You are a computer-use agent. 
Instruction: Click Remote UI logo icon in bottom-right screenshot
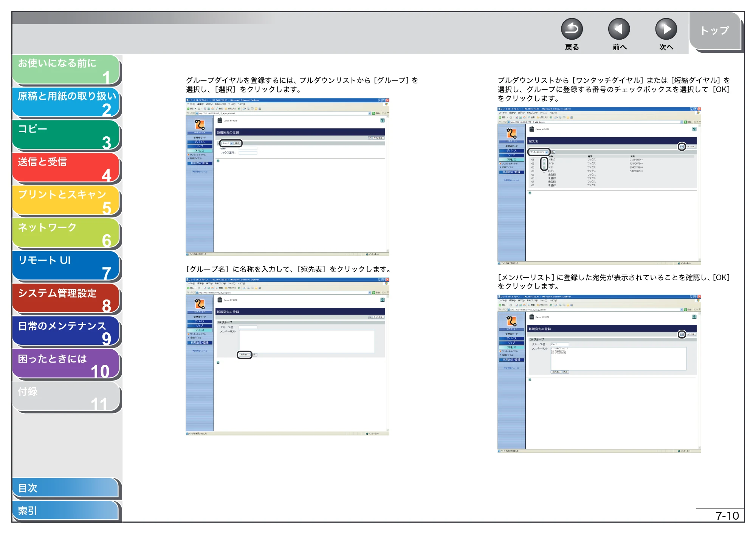pos(511,321)
